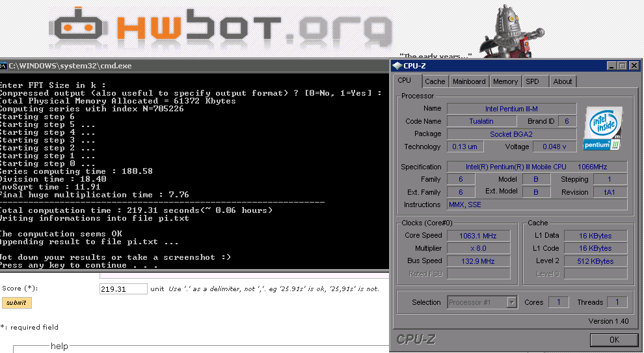This screenshot has height=353, width=644.
Task: Close the CPU-Z window
Action: click(634, 66)
